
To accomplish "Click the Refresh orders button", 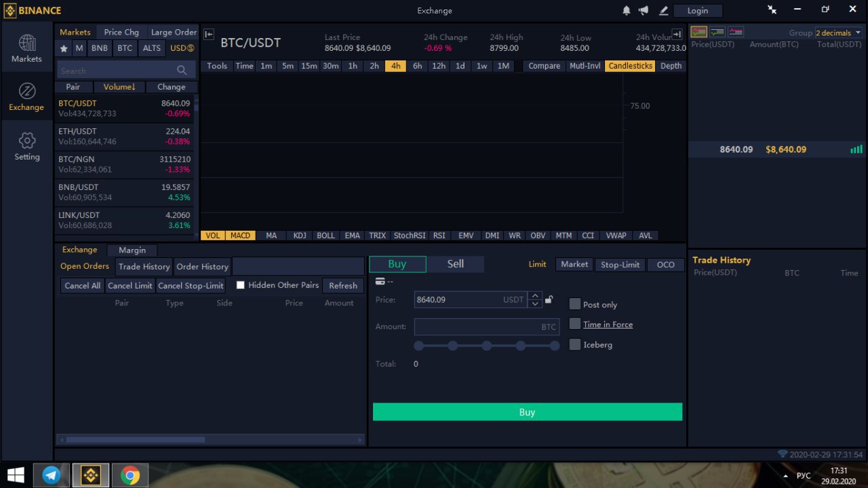I will pos(343,286).
